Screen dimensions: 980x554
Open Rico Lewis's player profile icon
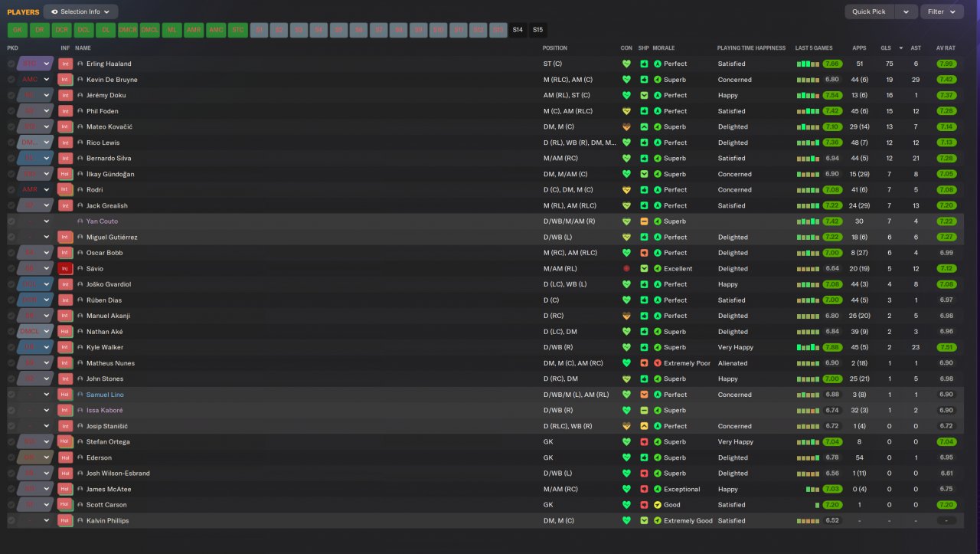tap(80, 143)
